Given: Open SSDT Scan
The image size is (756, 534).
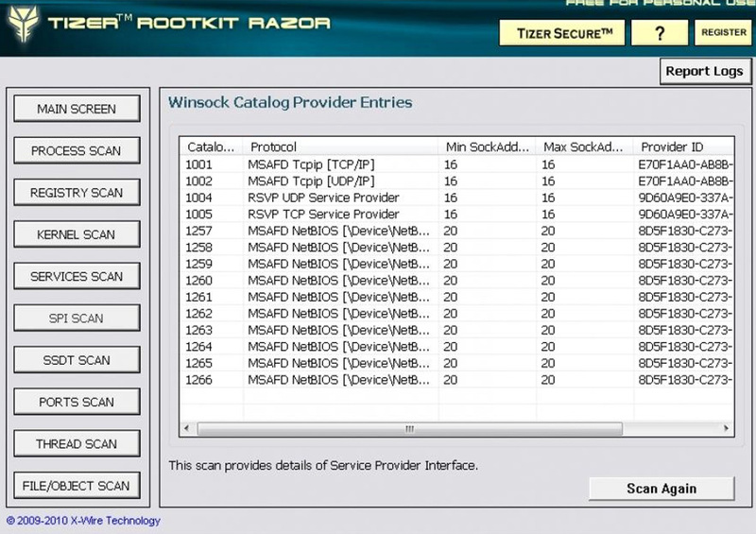Looking at the screenshot, I should (x=77, y=360).
